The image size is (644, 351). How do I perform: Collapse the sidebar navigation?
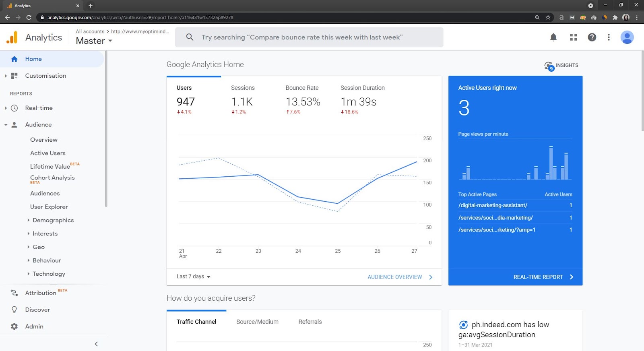(96, 344)
